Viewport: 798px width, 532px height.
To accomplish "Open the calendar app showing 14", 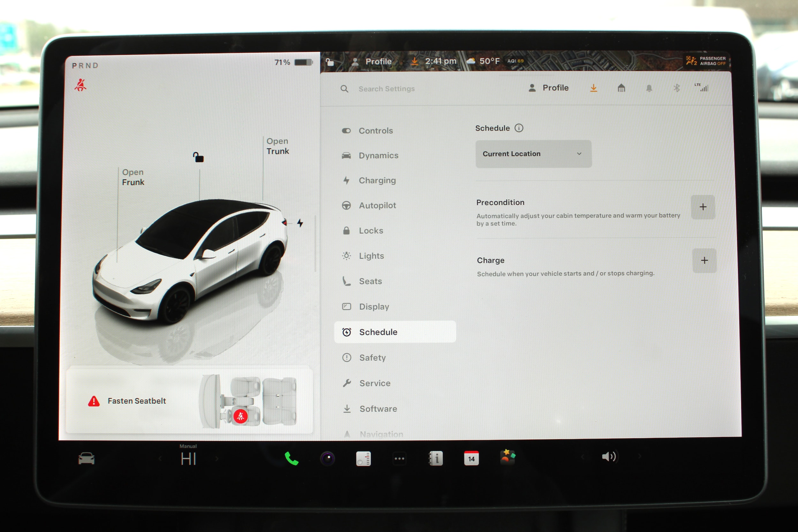I will pyautogui.click(x=471, y=458).
